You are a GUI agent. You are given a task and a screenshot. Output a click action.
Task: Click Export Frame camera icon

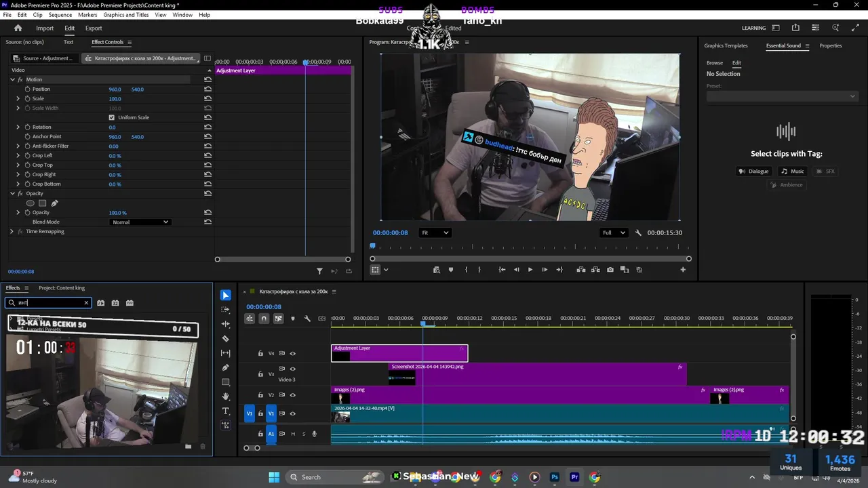(x=610, y=270)
